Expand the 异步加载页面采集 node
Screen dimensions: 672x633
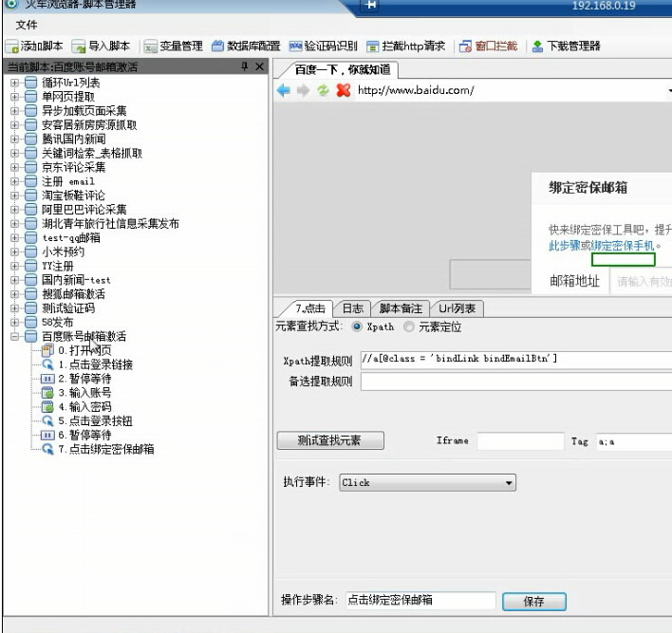tap(14, 111)
